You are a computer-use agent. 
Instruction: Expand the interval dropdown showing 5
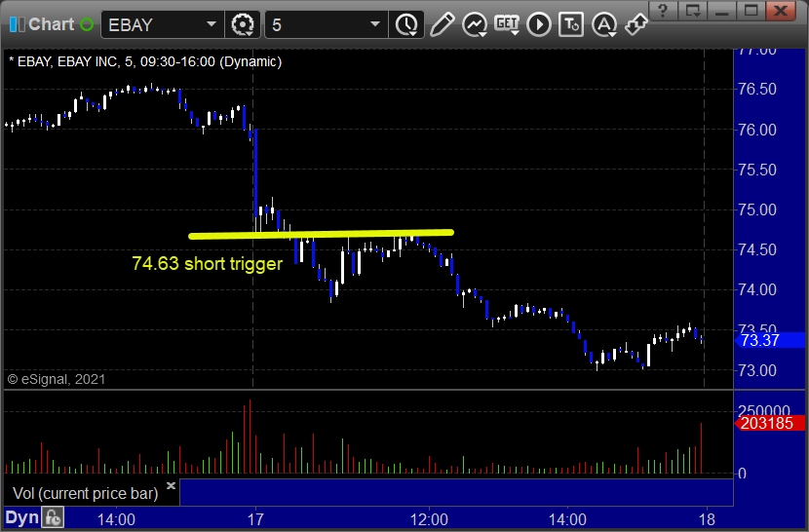click(x=375, y=24)
